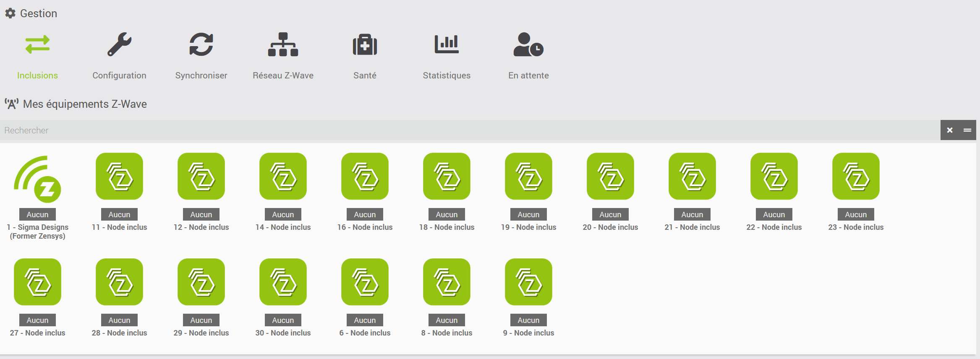Open node 29 device icon
Viewport: 980px width, 359px height.
(x=201, y=282)
